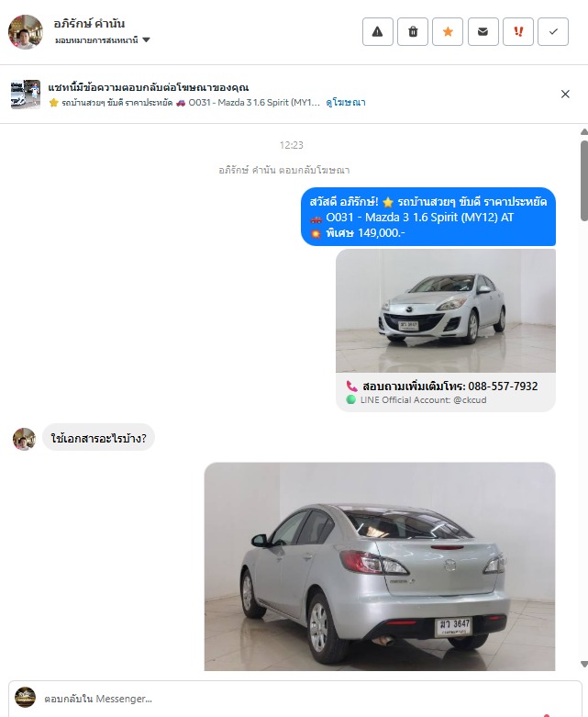Click sender avatar beside the customer message
588x717 pixels.
[24, 439]
